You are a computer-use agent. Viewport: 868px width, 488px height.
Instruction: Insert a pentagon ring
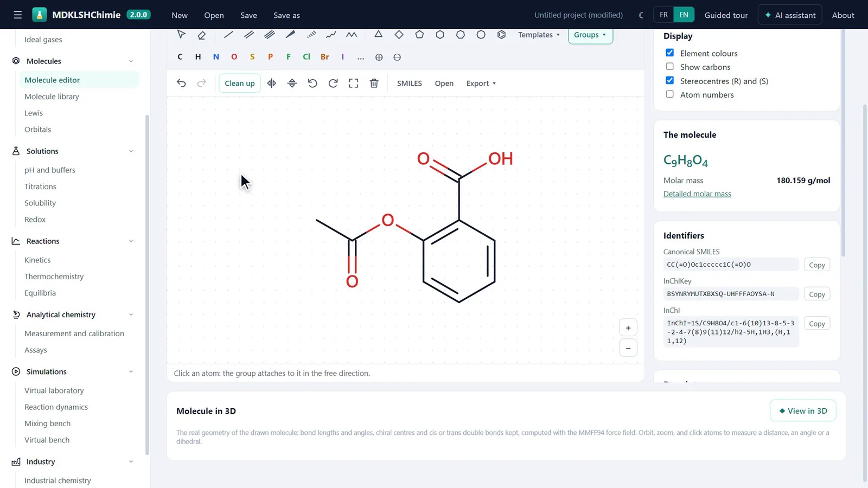[x=419, y=35]
